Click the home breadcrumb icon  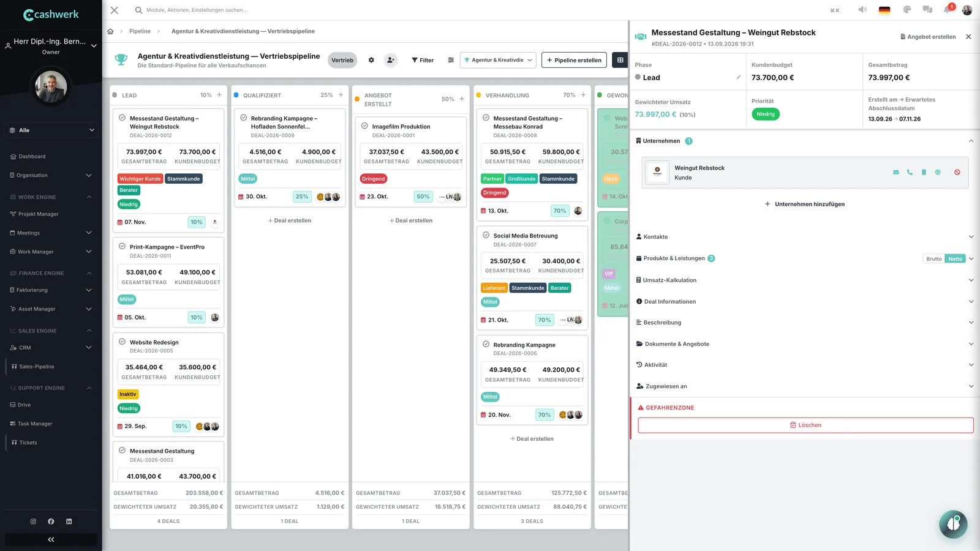110,31
